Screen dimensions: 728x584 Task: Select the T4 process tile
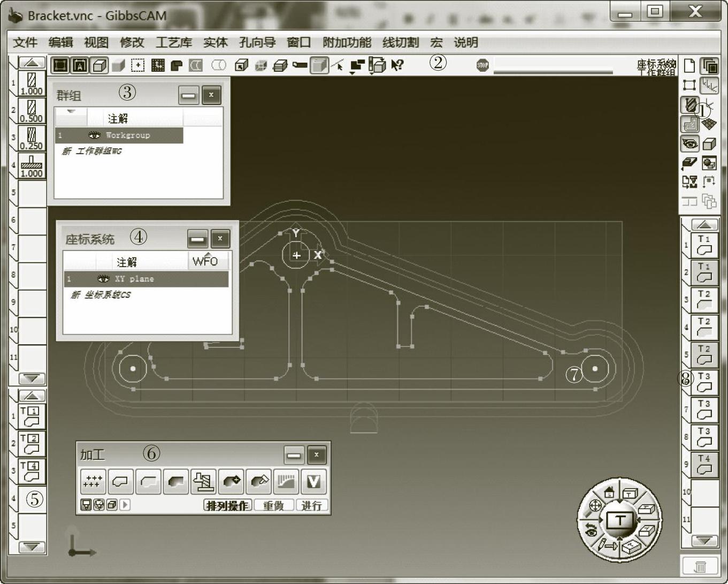32,472
